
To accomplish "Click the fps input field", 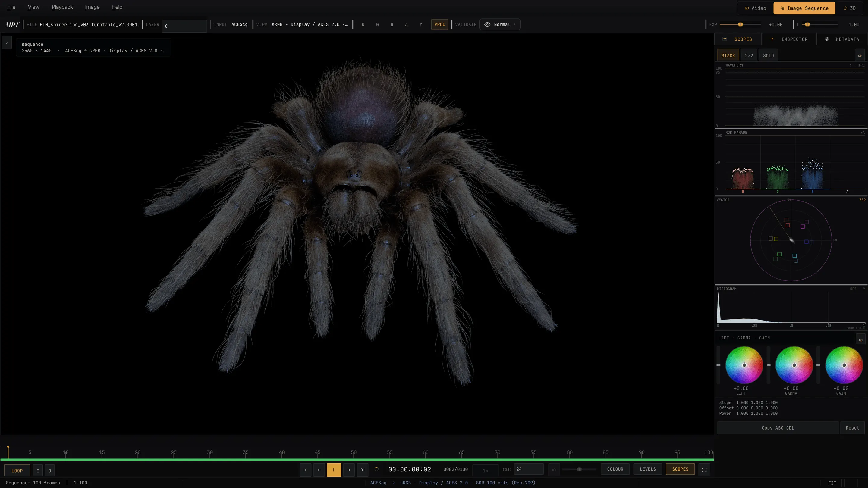I will click(x=529, y=469).
